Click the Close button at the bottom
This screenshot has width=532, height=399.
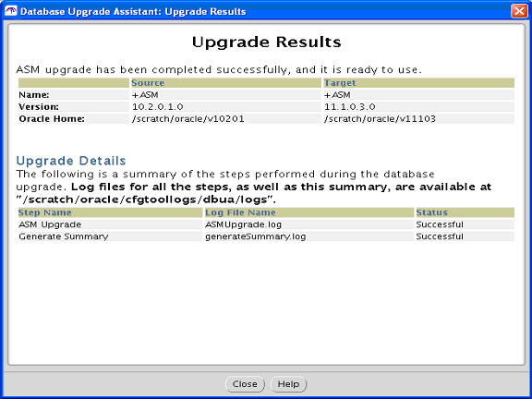coord(245,384)
